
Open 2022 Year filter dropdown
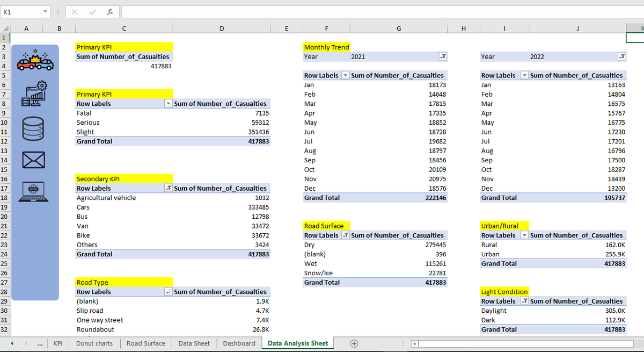(x=621, y=56)
